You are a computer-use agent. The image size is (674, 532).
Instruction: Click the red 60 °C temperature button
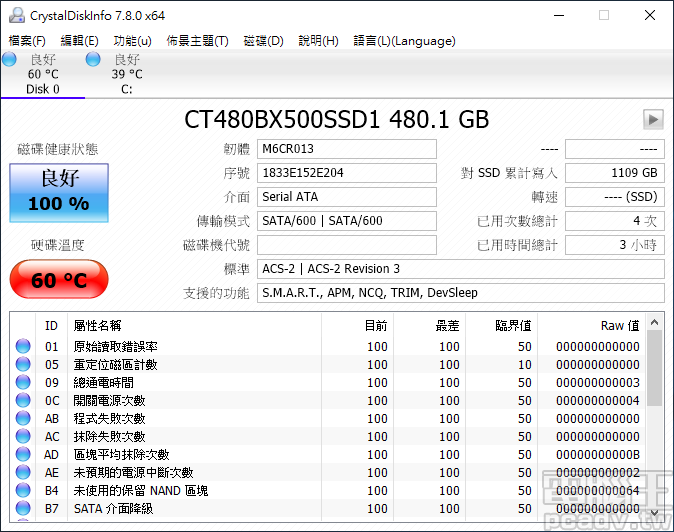pyautogui.click(x=59, y=279)
